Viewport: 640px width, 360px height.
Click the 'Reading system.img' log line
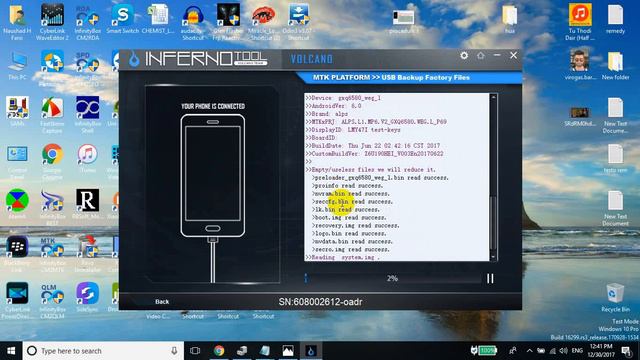click(x=342, y=257)
